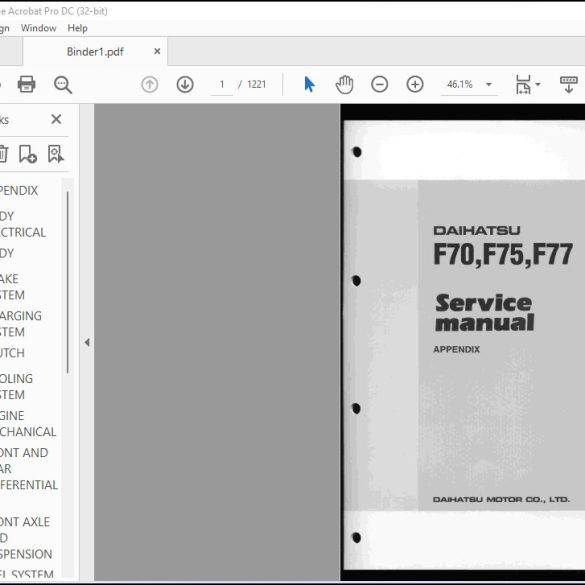Close the Binder1.pdf tab
The width and height of the screenshot is (585, 585).
pyautogui.click(x=157, y=51)
